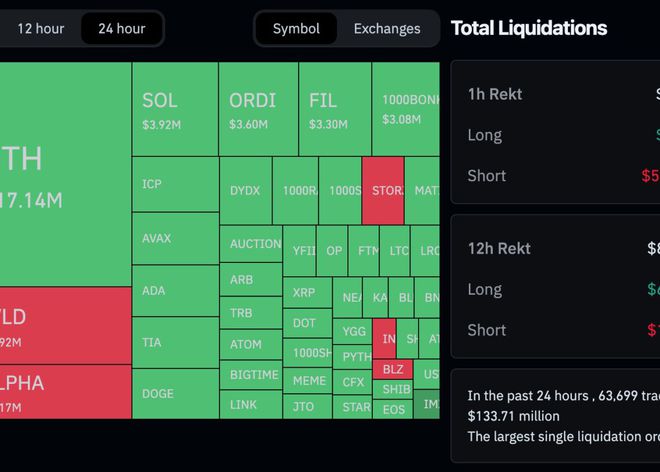Select the large ETH $17.14M tile

(65, 174)
